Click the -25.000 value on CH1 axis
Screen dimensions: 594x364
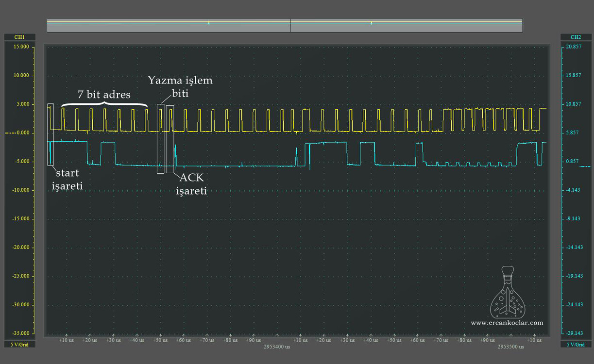point(22,276)
